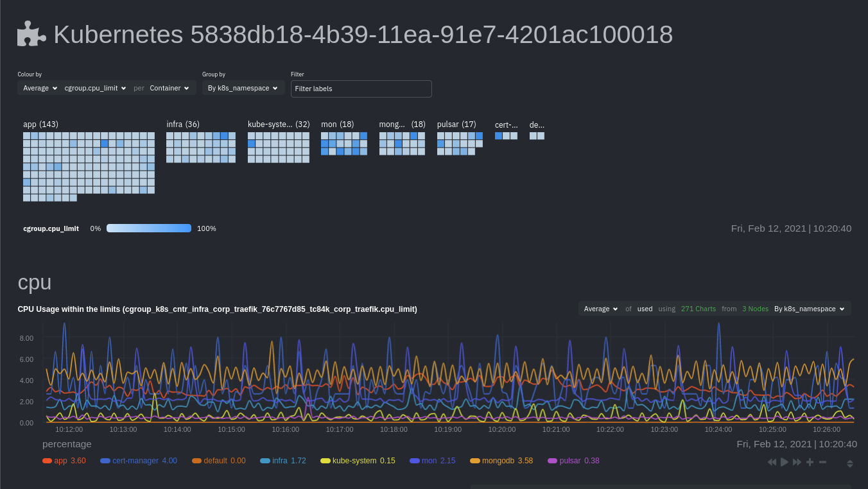Click the 100% gradient legend label
The width and height of the screenshot is (868, 489).
tap(206, 228)
